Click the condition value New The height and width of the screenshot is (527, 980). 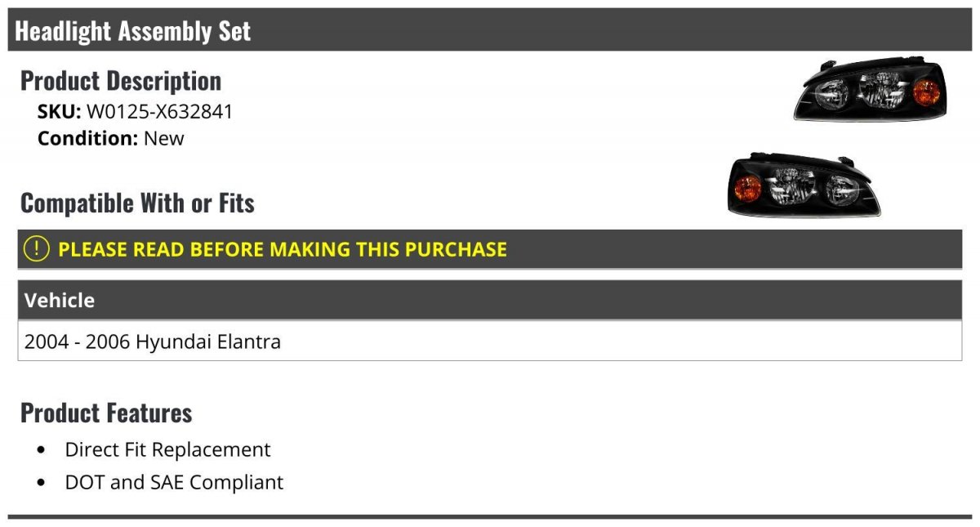point(164,138)
